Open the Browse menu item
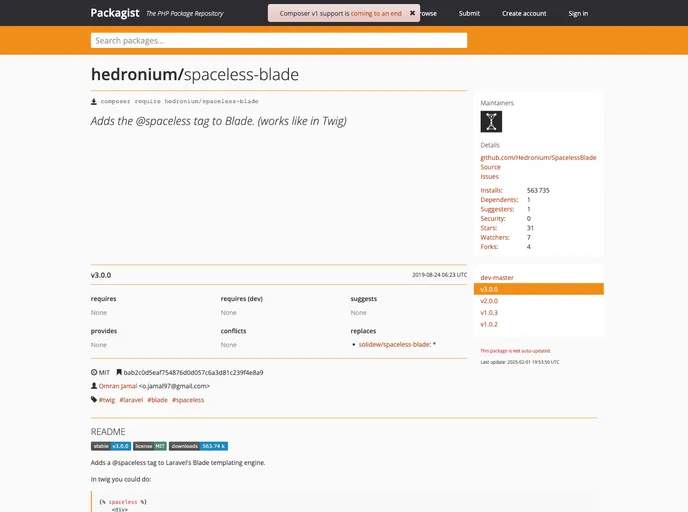 tap(429, 14)
